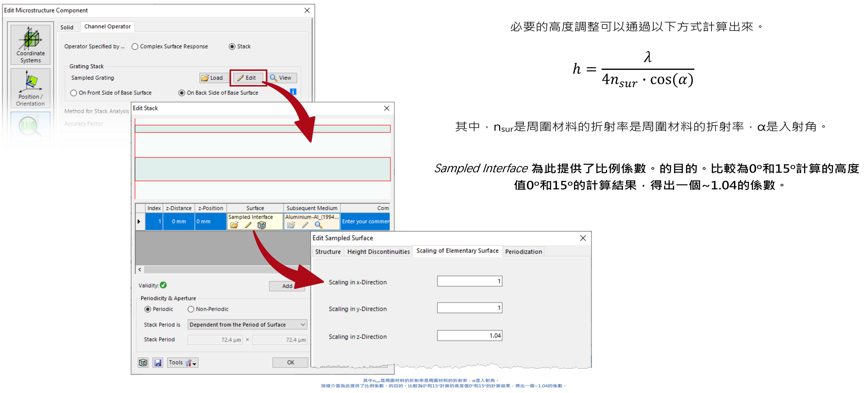Click the lower shaded layer in the stack preview
The height and width of the screenshot is (393, 868).
(x=262, y=169)
